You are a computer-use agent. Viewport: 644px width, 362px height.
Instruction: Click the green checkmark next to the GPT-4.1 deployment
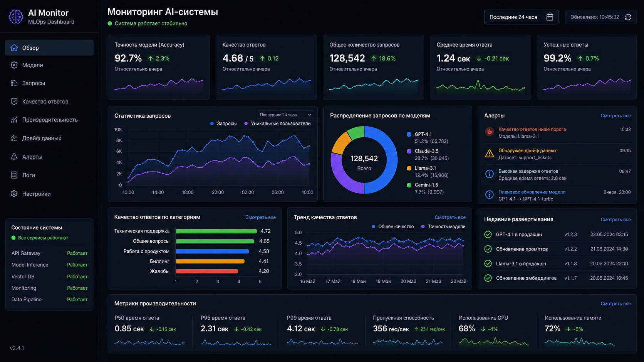[488, 234]
